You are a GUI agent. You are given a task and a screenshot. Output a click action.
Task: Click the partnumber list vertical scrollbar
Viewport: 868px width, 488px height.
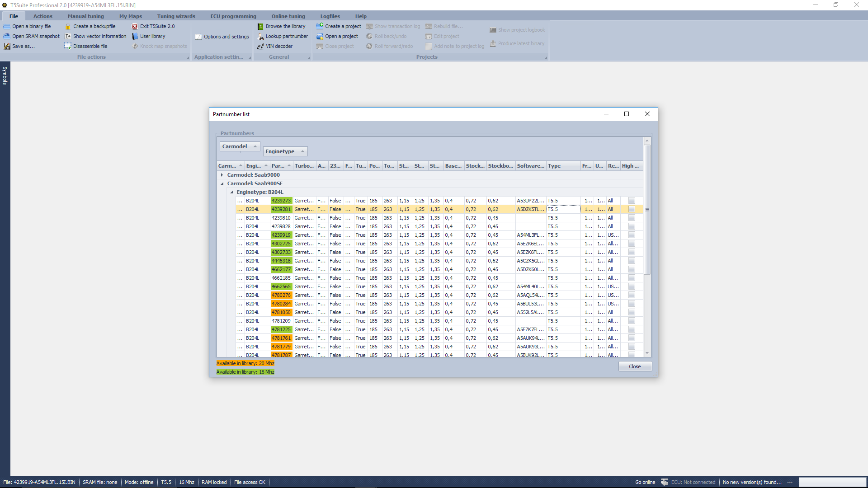647,209
